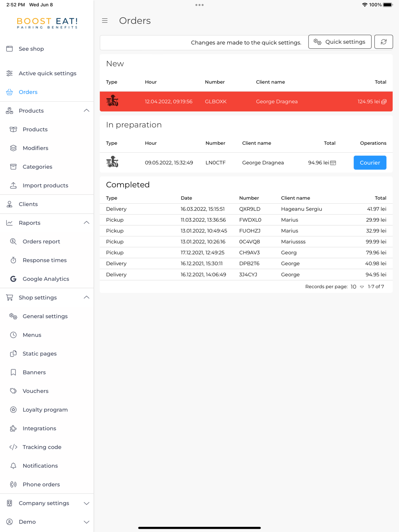
Task: Click the blue Courier button
Action: point(370,163)
